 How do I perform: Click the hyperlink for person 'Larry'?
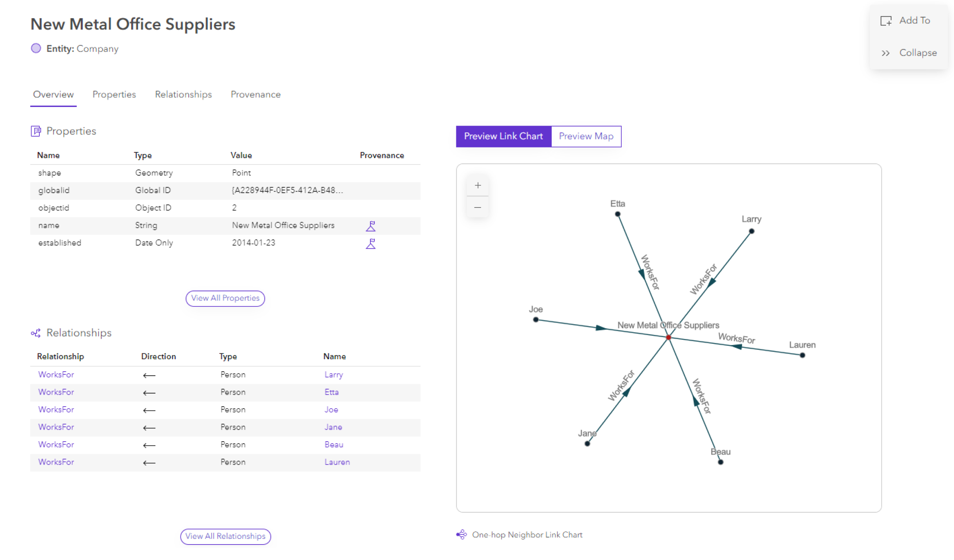[332, 374]
